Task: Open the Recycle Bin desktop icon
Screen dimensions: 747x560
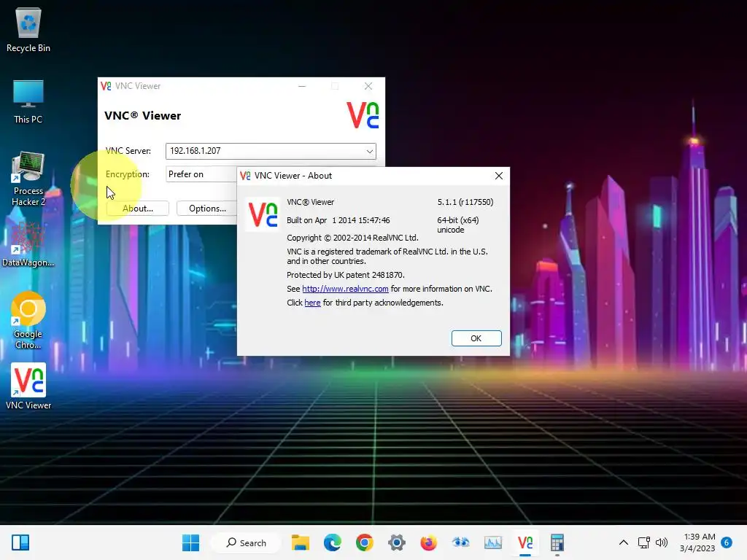Action: click(28, 29)
